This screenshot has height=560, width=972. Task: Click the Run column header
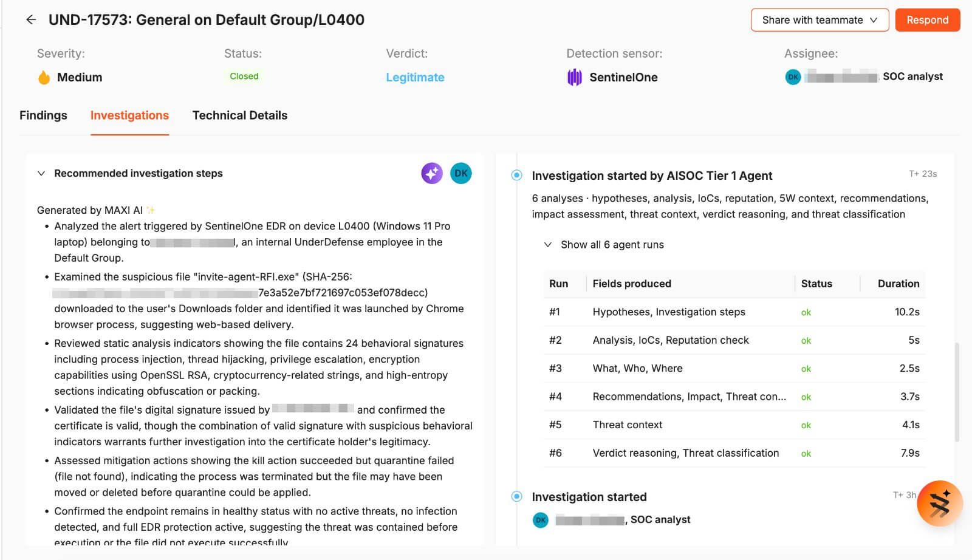pos(558,284)
